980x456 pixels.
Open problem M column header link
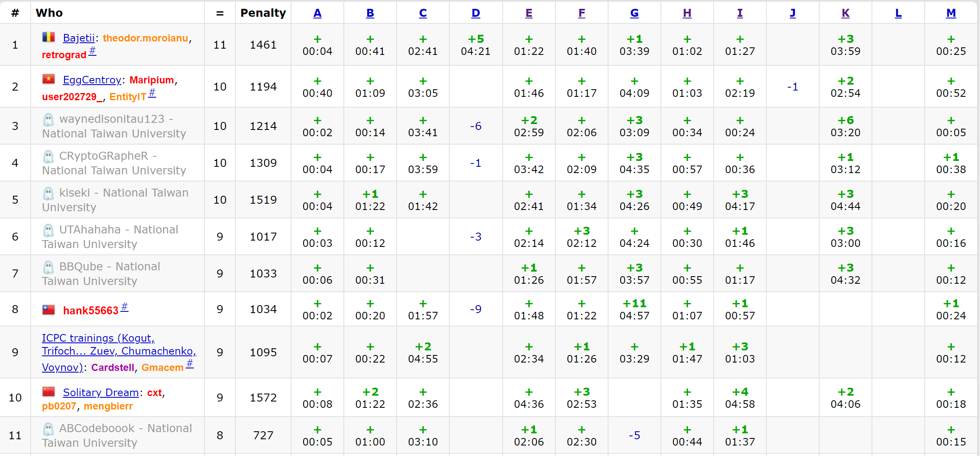click(x=951, y=13)
